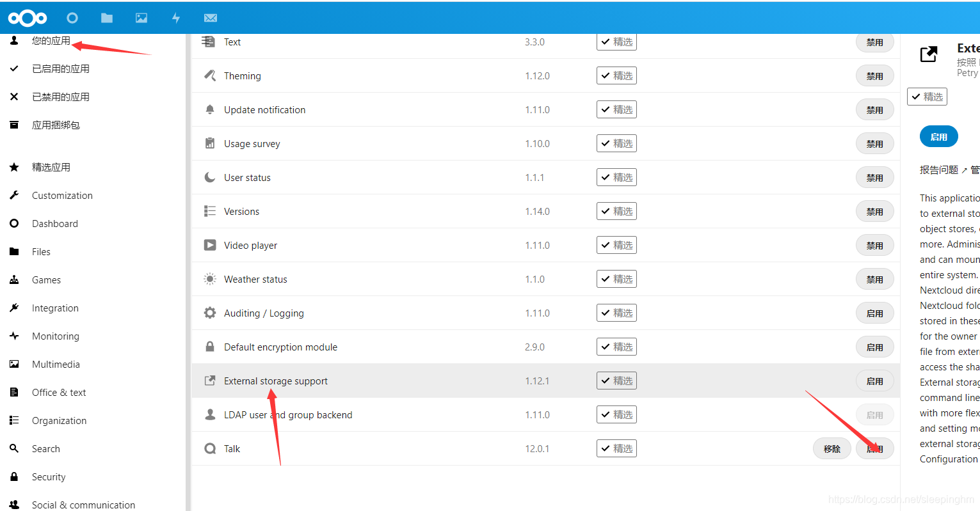The height and width of the screenshot is (511, 980).
Task: Click the Weather status sun icon
Action: [210, 279]
